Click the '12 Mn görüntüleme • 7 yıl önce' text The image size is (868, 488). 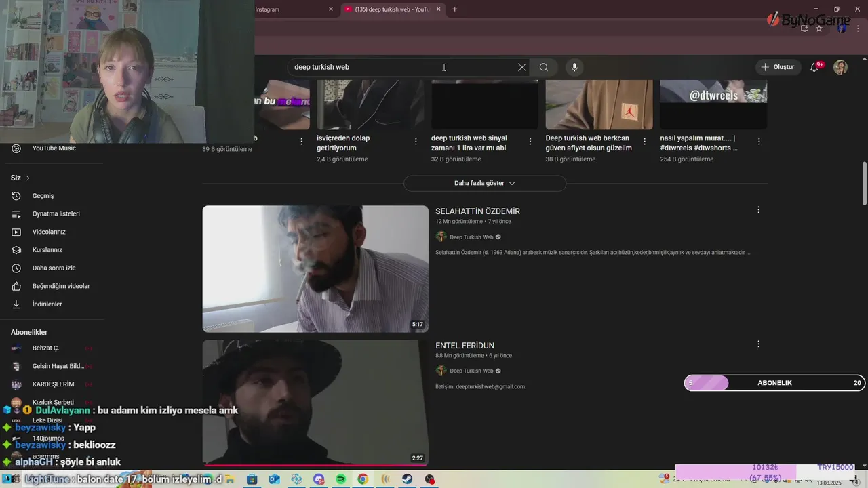(x=473, y=222)
